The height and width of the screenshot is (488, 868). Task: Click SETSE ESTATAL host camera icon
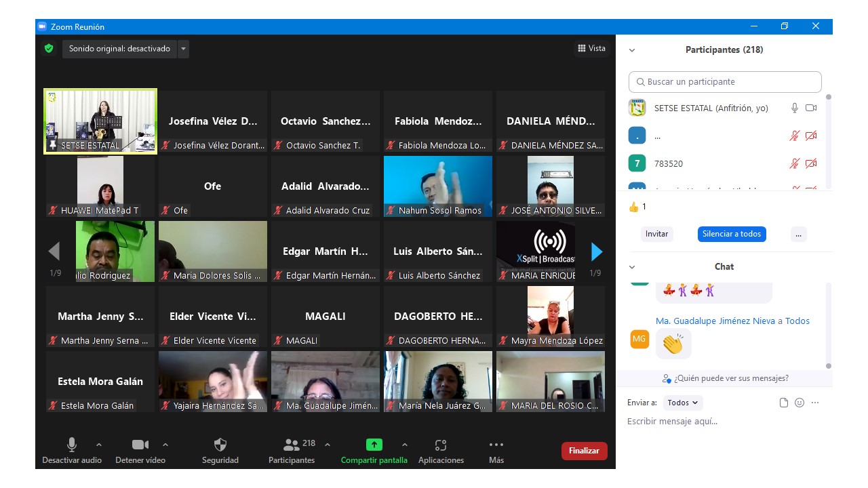click(811, 108)
